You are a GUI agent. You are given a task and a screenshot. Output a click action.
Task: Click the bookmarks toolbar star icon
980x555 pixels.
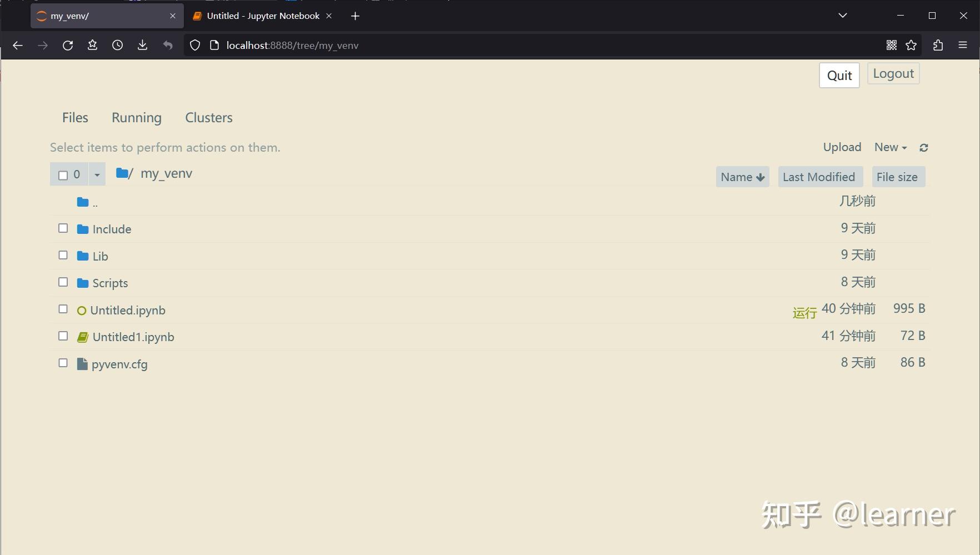tap(92, 46)
